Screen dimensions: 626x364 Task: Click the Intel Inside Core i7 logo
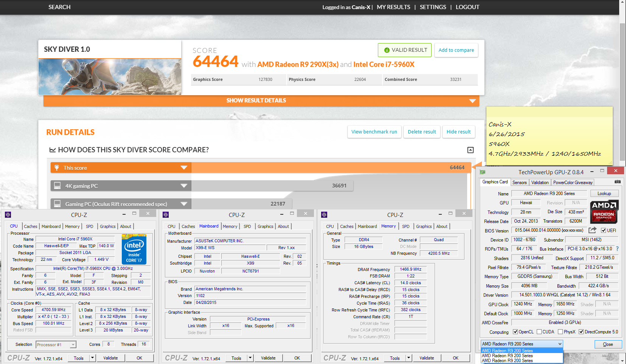click(134, 249)
